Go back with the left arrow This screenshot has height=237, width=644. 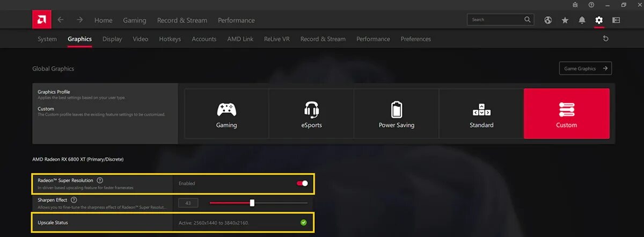coord(61,20)
